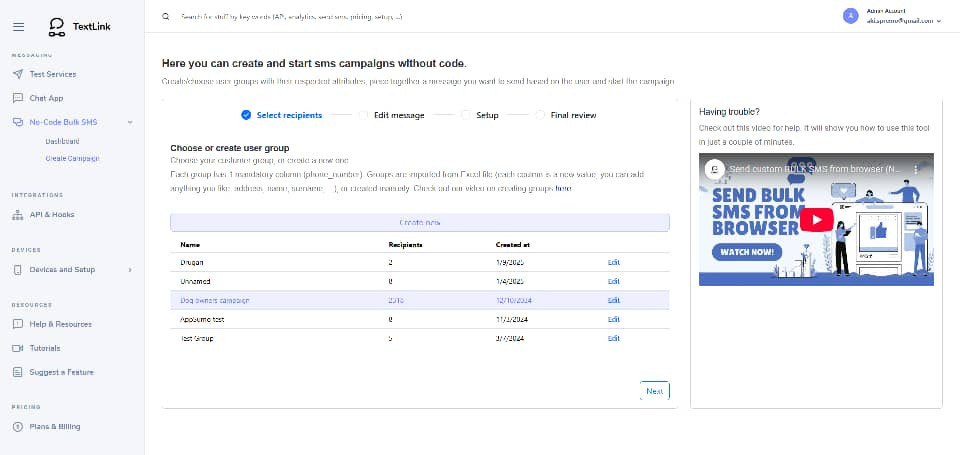The height and width of the screenshot is (455, 960).
Task: Click the Next button
Action: pyautogui.click(x=654, y=391)
